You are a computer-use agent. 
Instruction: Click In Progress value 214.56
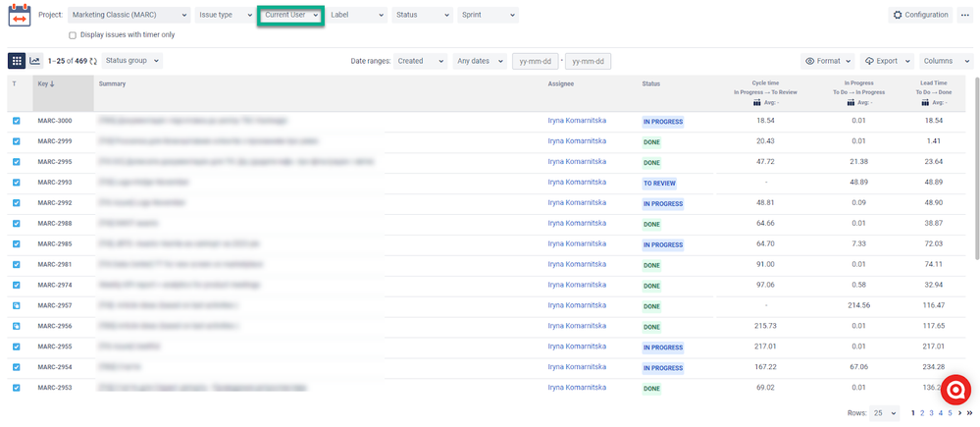click(x=858, y=305)
